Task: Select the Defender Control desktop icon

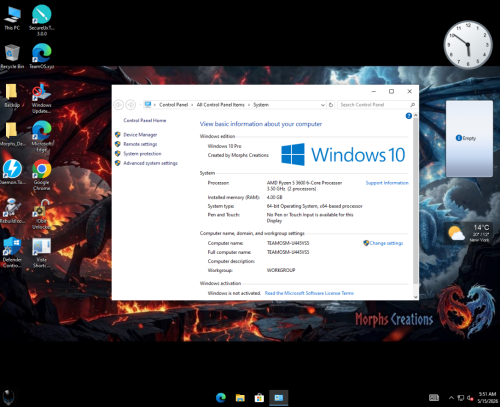Action: tap(12, 252)
